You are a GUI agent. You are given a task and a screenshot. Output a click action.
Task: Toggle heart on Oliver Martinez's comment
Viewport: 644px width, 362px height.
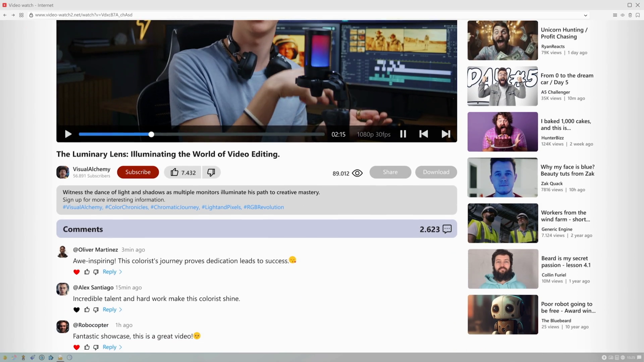click(76, 272)
